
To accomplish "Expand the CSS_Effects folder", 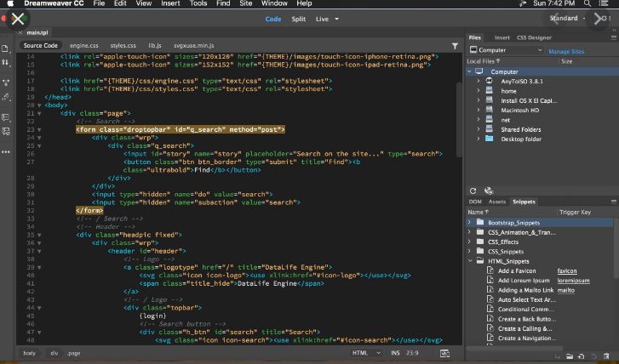I will pos(469,242).
